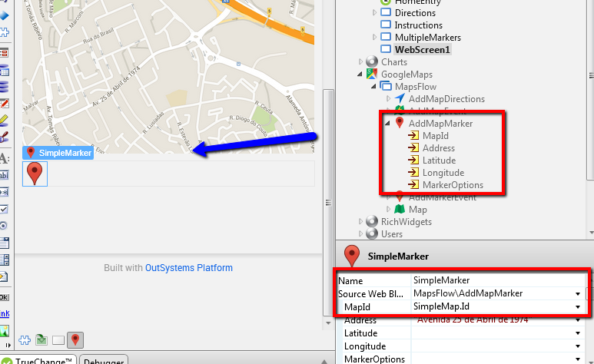Click the MapsFlow screen flow icon
Viewport: 594px width, 364px height.
[386, 87]
